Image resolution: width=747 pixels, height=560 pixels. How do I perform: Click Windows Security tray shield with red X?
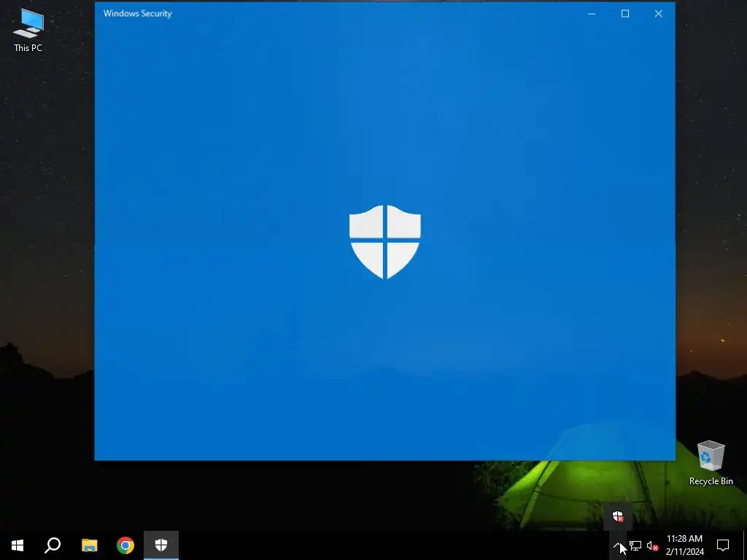tap(617, 516)
